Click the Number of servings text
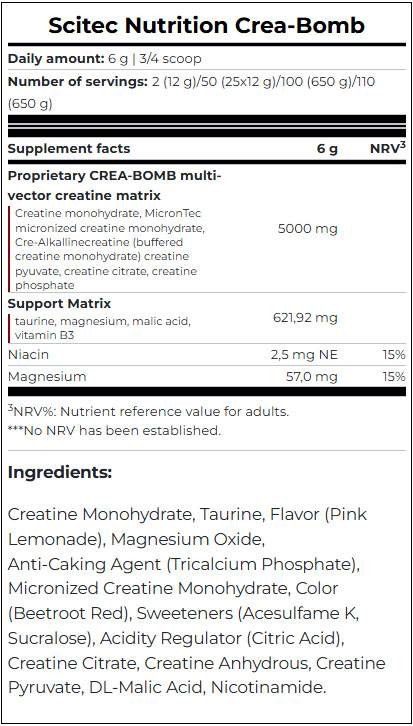Screen dimensions: 413x726 coord(77,82)
